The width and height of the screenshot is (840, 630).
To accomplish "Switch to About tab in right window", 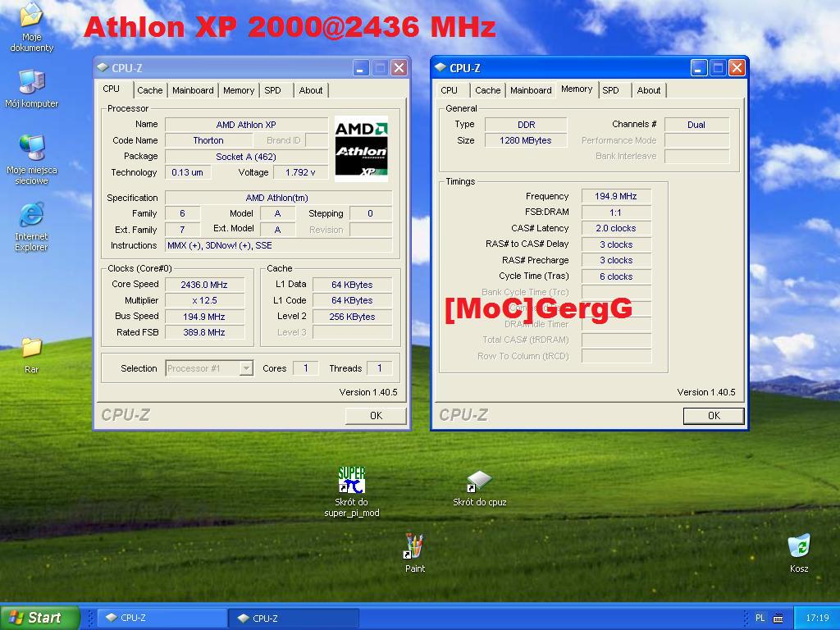I will (649, 90).
